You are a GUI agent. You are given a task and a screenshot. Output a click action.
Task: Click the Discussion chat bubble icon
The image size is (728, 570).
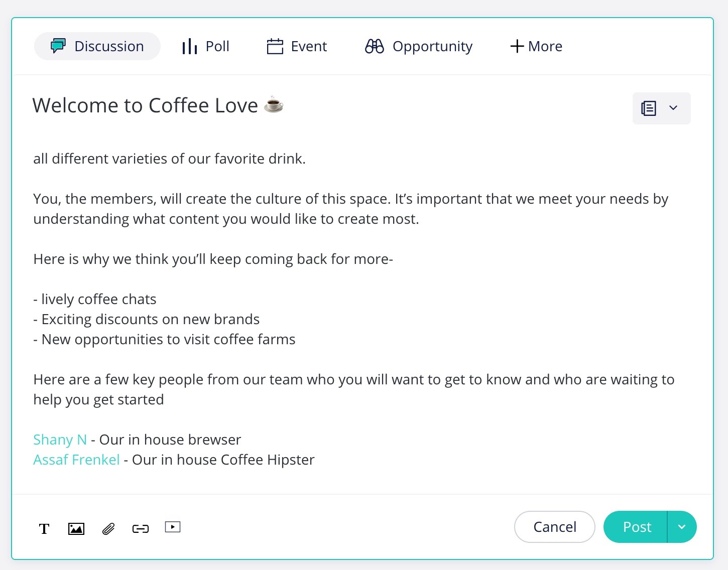point(58,46)
